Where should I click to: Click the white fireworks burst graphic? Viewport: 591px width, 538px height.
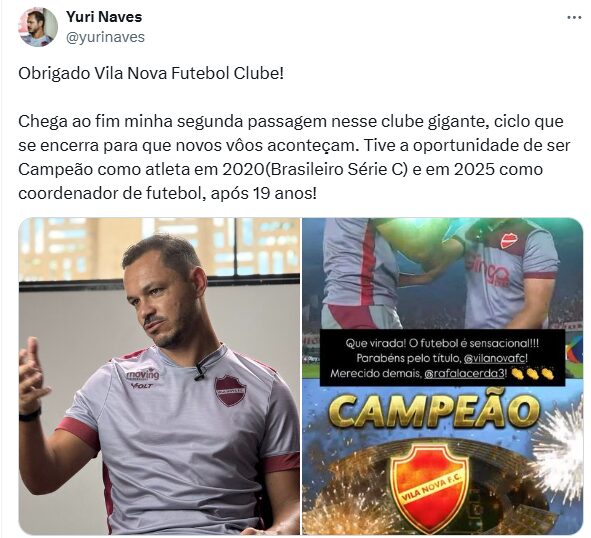point(559,451)
